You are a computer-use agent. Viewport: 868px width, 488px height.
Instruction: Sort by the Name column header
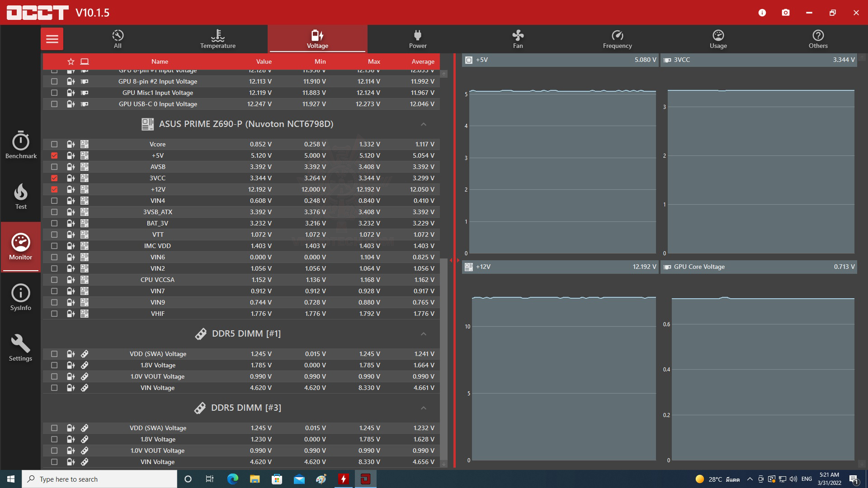point(160,61)
